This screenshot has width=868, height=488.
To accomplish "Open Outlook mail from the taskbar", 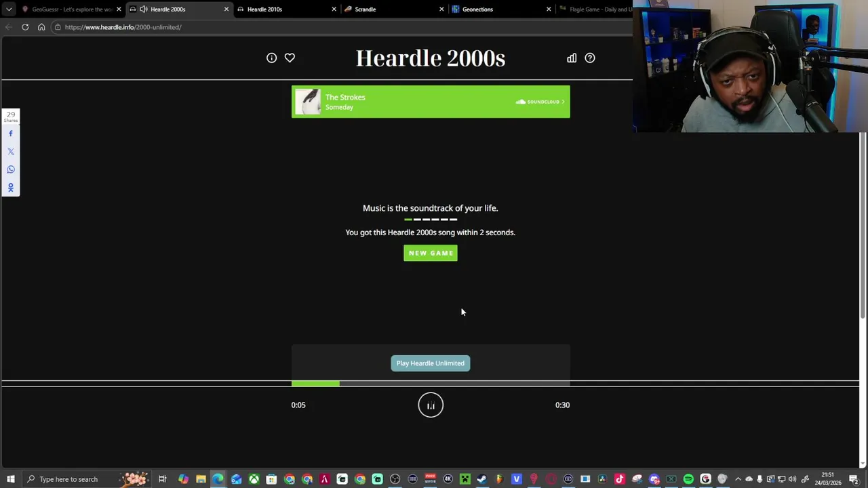I will point(236,479).
